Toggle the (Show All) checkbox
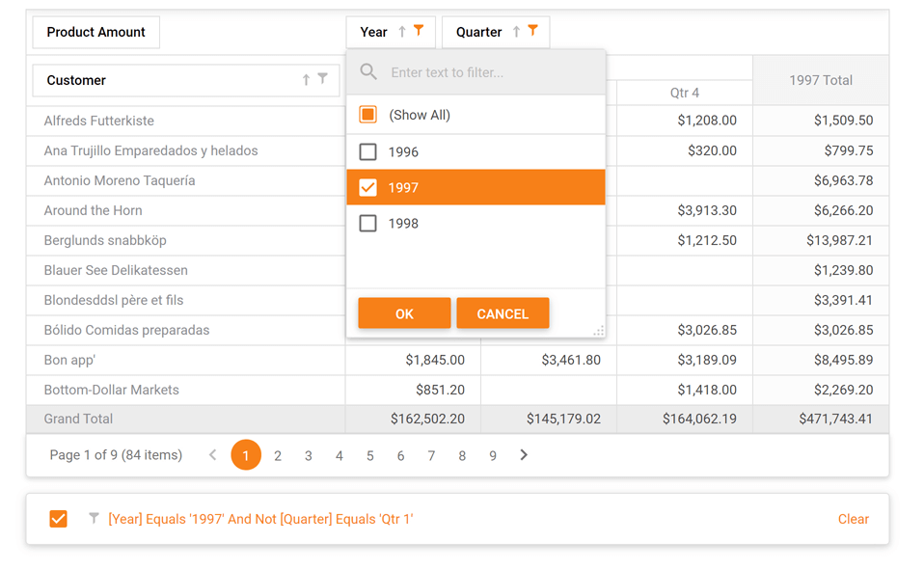This screenshot has height=569, width=924. (367, 114)
